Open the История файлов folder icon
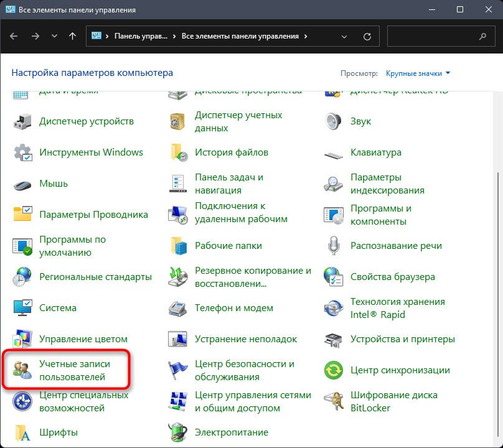The width and height of the screenshot is (503, 448). click(179, 152)
